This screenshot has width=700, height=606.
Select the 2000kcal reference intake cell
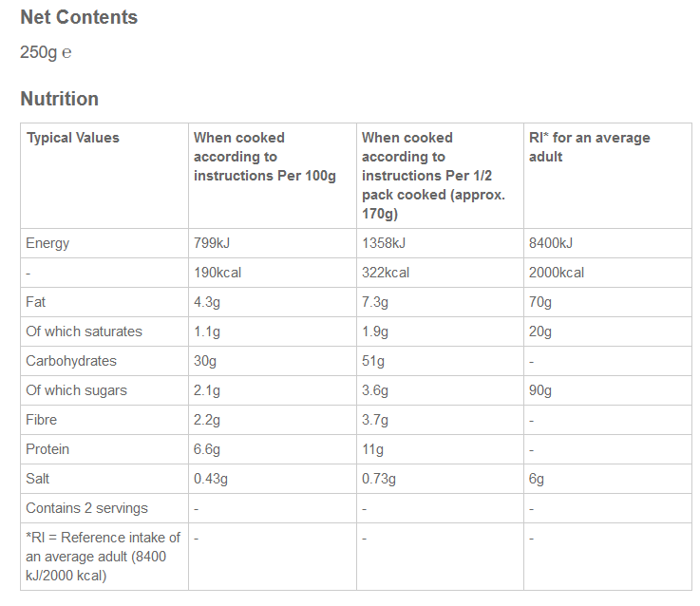click(557, 273)
